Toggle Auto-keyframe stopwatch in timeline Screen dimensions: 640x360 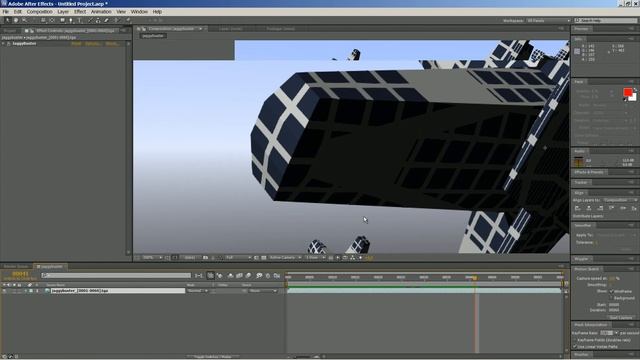pos(268,276)
